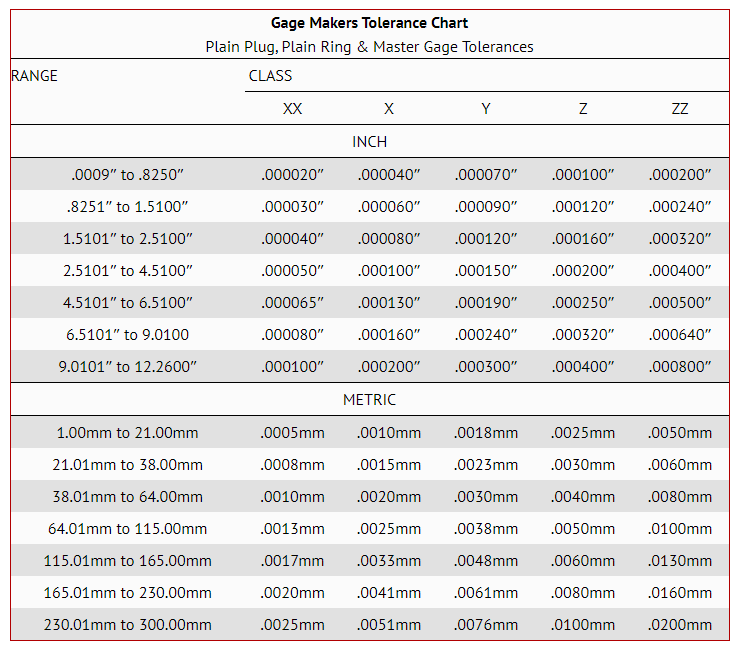Select the .0130mm ZZ tolerance cell
The height and width of the screenshot is (652, 740).
pos(680,561)
